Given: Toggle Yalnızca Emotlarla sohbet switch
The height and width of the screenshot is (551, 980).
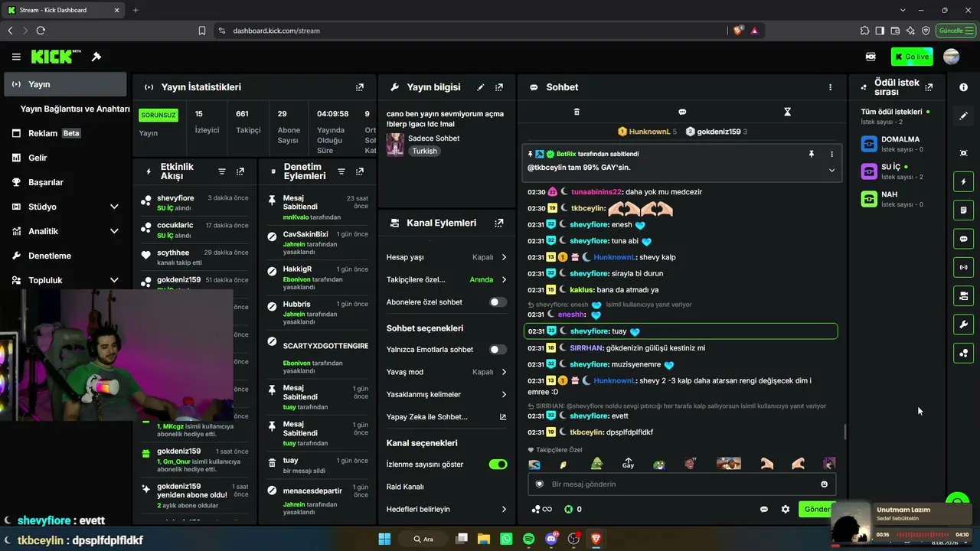Looking at the screenshot, I should pyautogui.click(x=498, y=350).
